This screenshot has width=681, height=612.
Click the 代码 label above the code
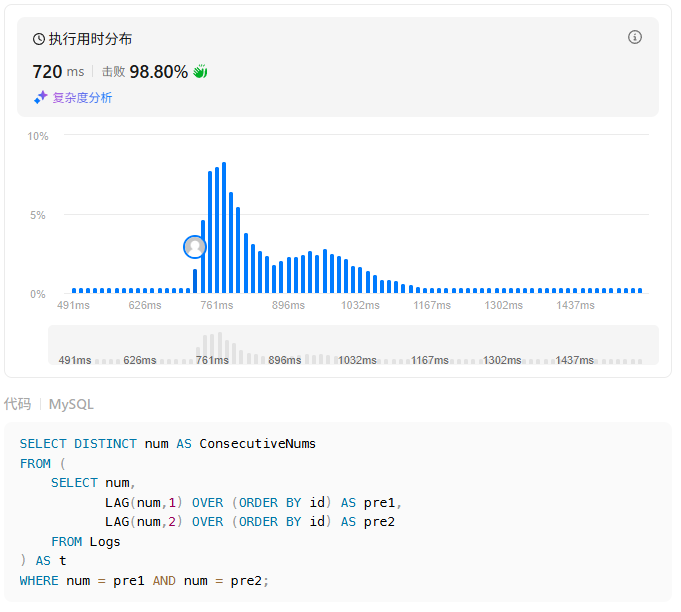[17, 404]
